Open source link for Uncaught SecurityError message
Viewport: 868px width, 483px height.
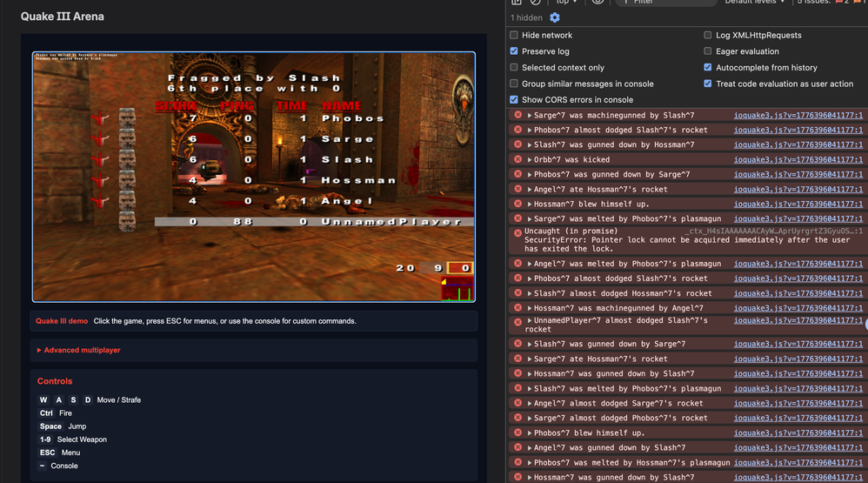(x=774, y=231)
